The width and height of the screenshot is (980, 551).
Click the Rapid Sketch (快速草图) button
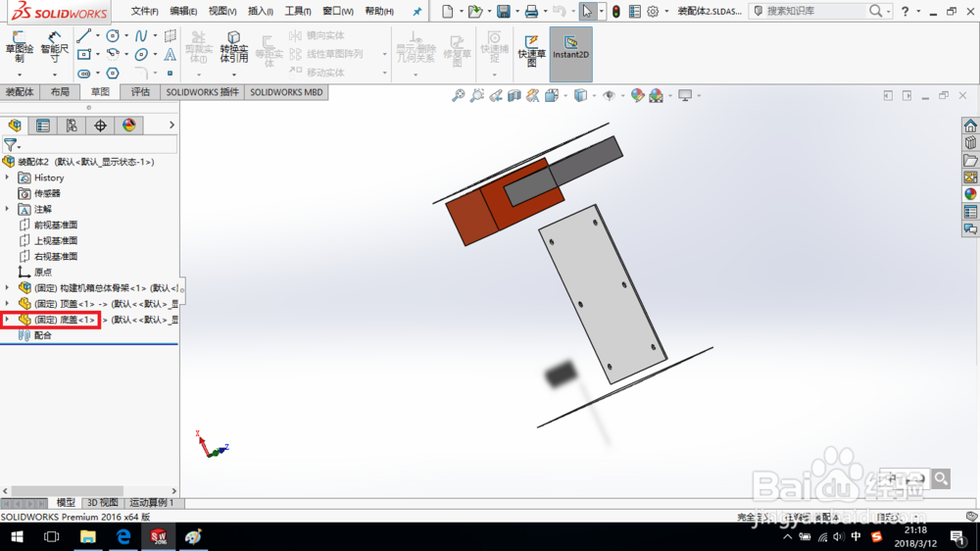tap(531, 51)
